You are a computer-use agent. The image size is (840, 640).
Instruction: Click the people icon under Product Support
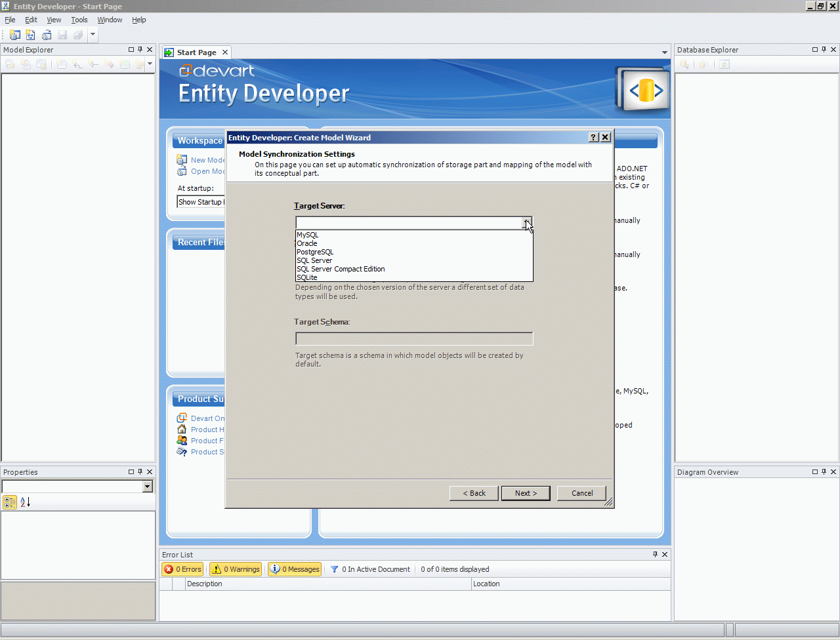[x=182, y=441]
